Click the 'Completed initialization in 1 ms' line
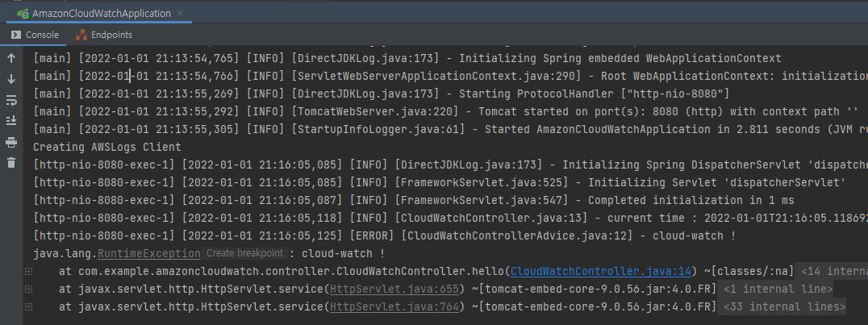The height and width of the screenshot is (325, 868). [414, 201]
